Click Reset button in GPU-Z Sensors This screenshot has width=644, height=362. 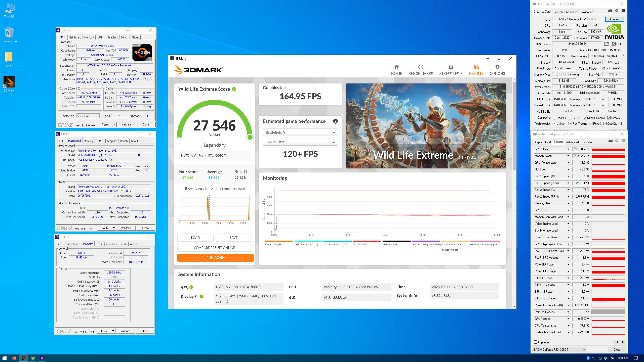pyautogui.click(x=619, y=342)
